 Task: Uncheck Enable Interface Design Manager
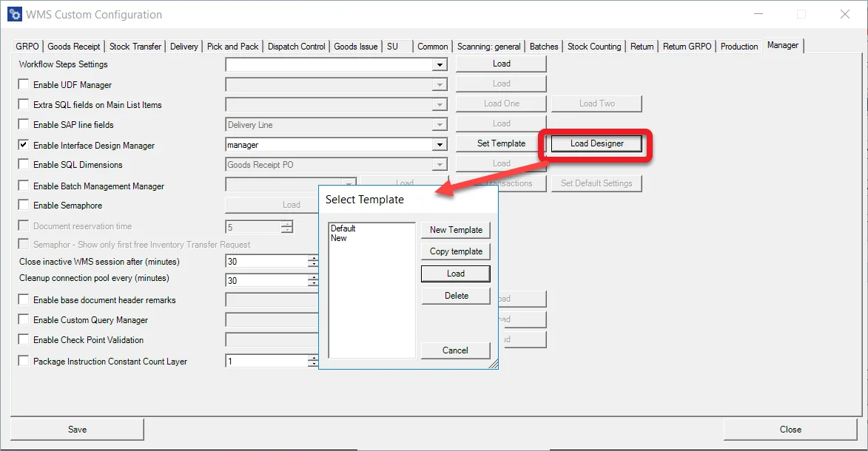23,146
